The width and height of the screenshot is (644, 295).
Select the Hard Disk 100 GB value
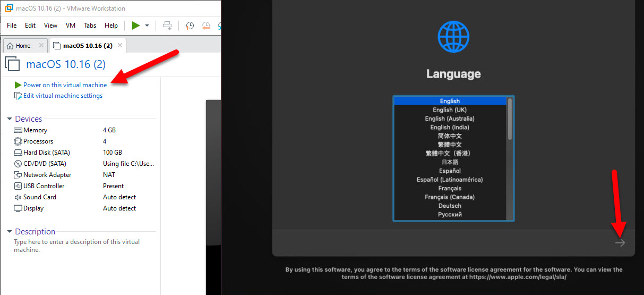[x=113, y=153]
